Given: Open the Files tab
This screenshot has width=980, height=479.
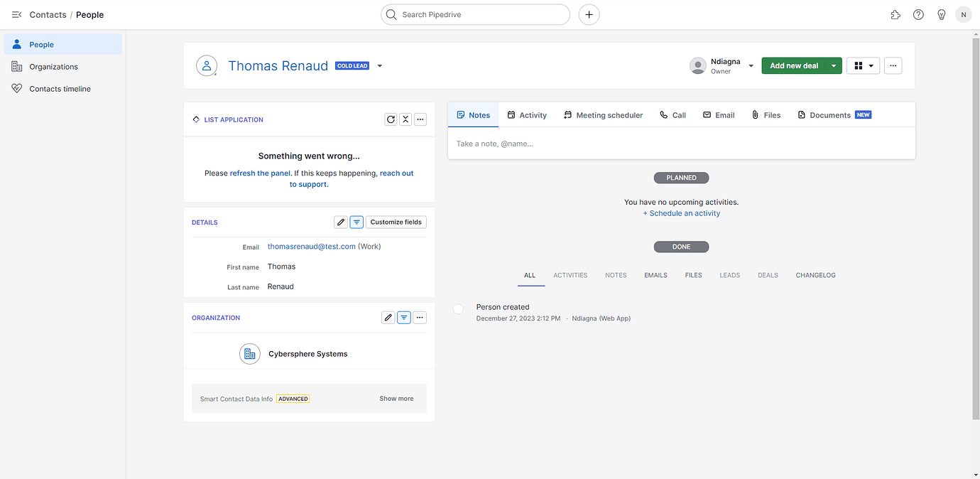Looking at the screenshot, I should (x=766, y=115).
